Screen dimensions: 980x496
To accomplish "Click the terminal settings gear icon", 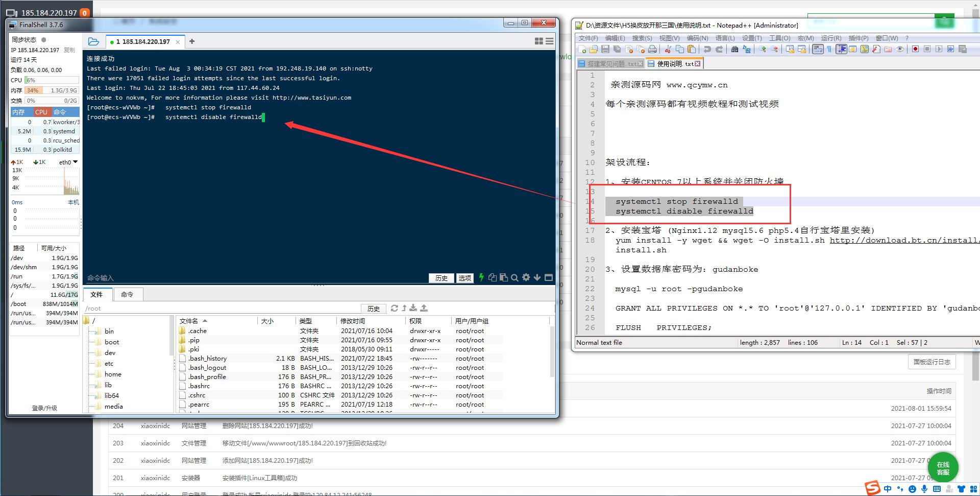I will [526, 277].
